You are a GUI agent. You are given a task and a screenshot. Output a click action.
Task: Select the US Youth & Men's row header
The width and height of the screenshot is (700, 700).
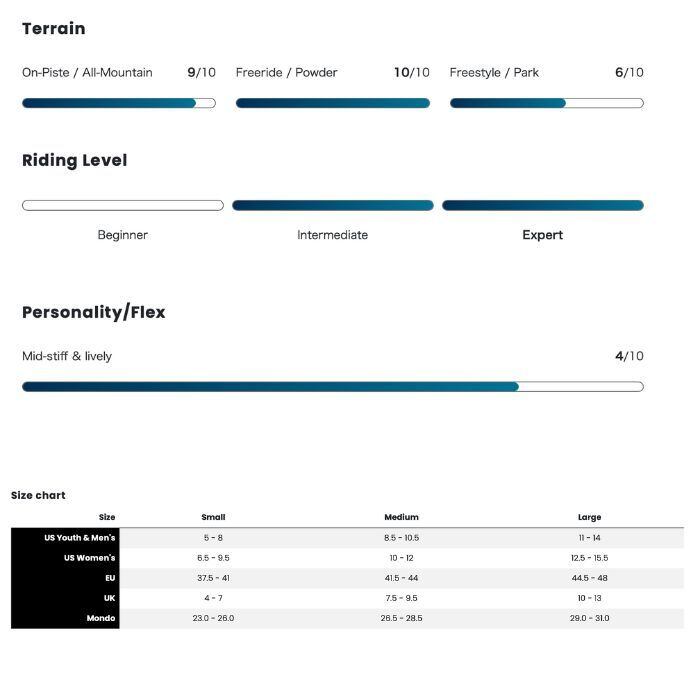79,538
